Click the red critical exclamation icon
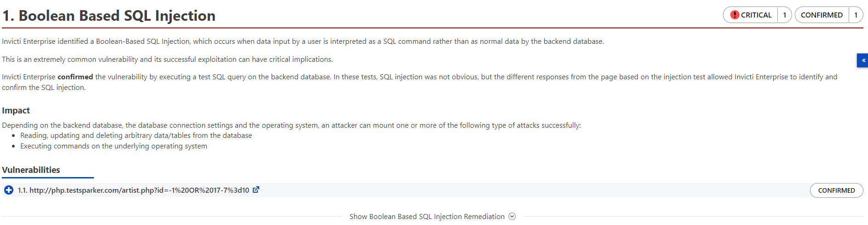 (x=734, y=15)
